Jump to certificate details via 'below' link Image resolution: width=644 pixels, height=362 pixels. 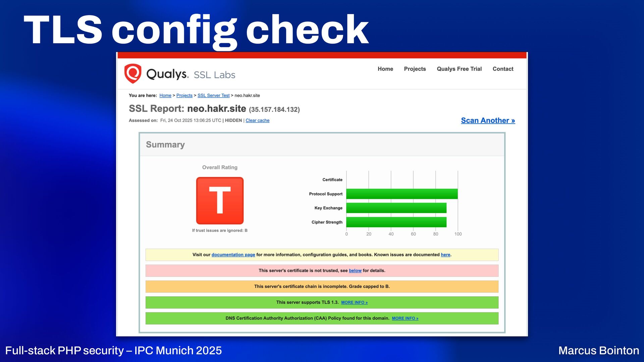click(355, 270)
